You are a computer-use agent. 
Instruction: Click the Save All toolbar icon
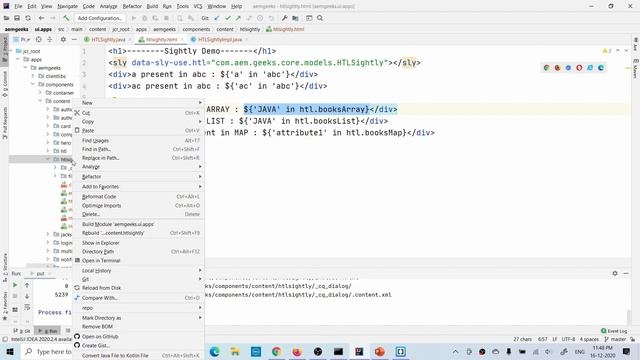(17, 18)
